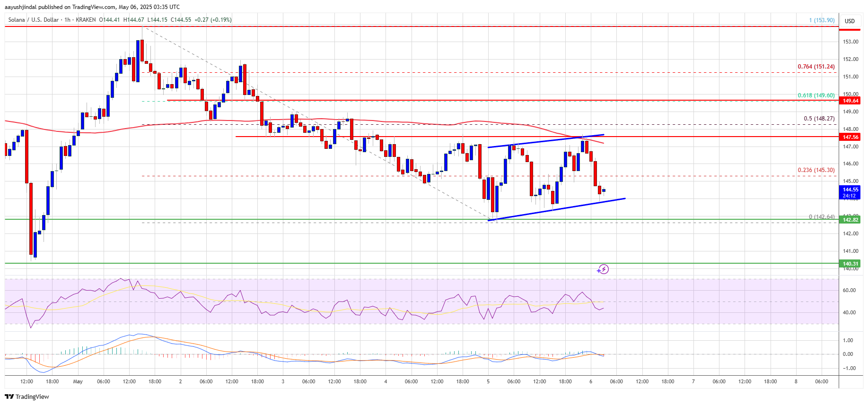The height and width of the screenshot is (405, 868).
Task: Select the Fibonacci label 0.236 (145.30)
Action: point(816,170)
